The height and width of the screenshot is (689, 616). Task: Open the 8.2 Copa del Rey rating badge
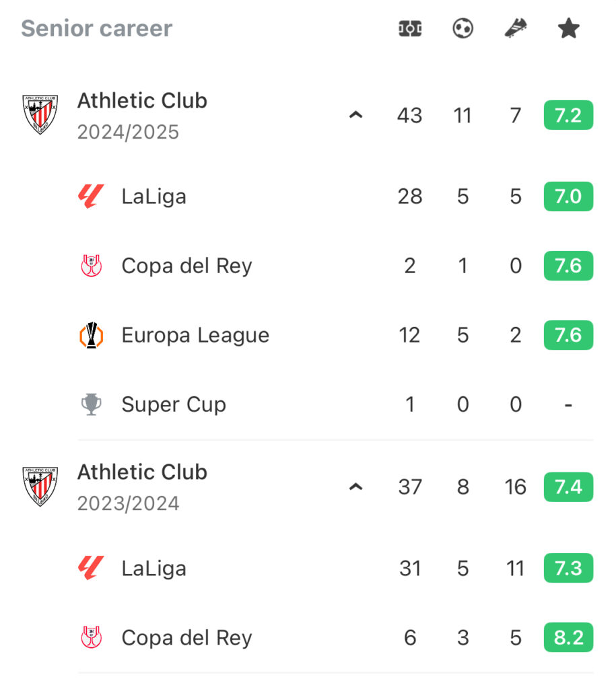[568, 637]
